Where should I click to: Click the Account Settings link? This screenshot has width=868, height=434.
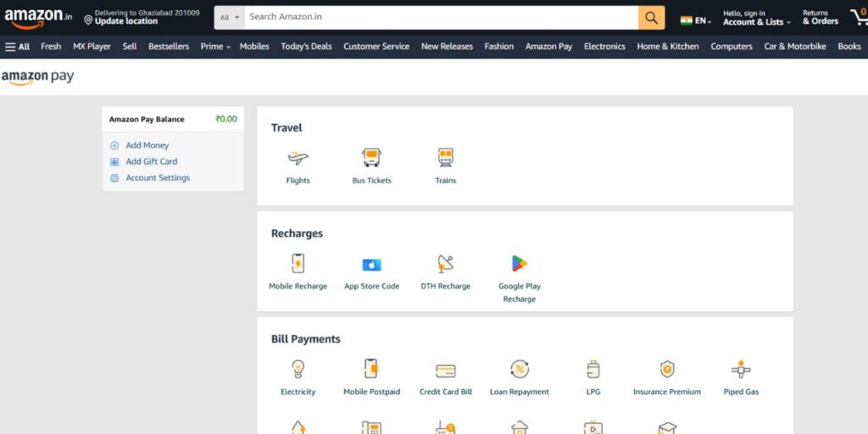158,178
